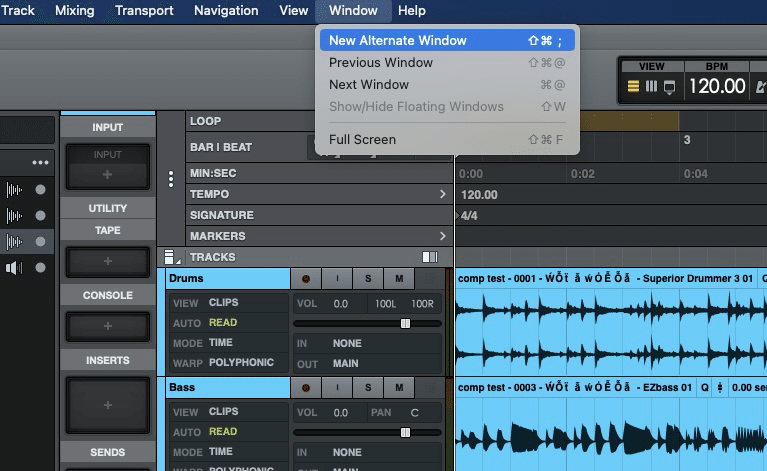
Task: Mute the Bass track
Action: tap(399, 388)
